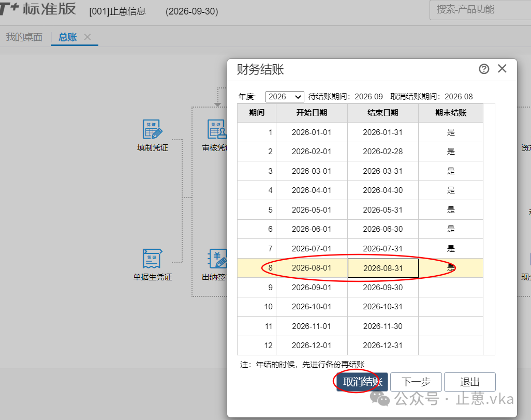The image size is (531, 420).
Task: Close the 财务结账 dialog
Action: point(502,69)
